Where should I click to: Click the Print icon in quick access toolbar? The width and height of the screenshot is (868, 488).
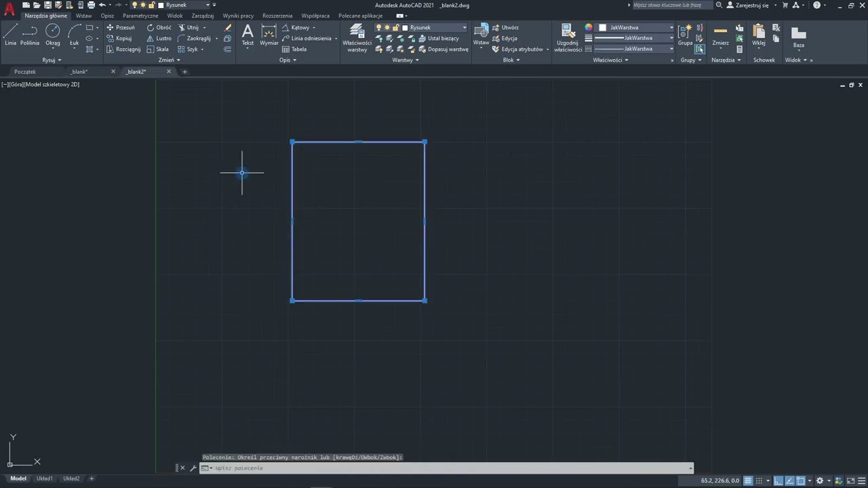(x=91, y=5)
